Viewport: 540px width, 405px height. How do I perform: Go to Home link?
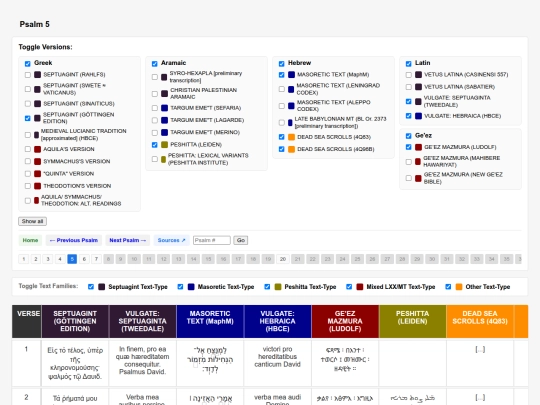tap(30, 240)
